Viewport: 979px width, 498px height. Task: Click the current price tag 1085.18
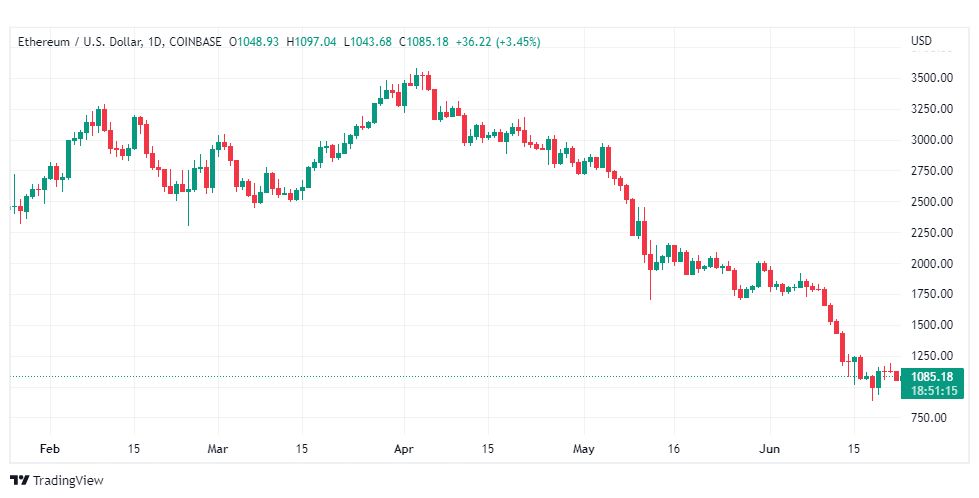[932, 376]
